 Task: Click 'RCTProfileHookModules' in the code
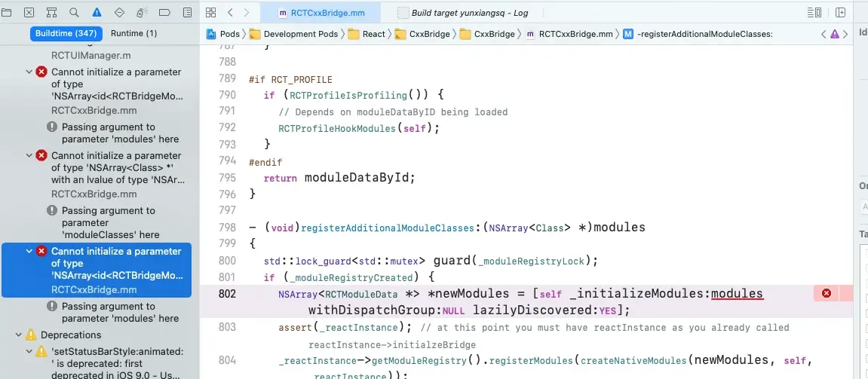pyautogui.click(x=338, y=128)
